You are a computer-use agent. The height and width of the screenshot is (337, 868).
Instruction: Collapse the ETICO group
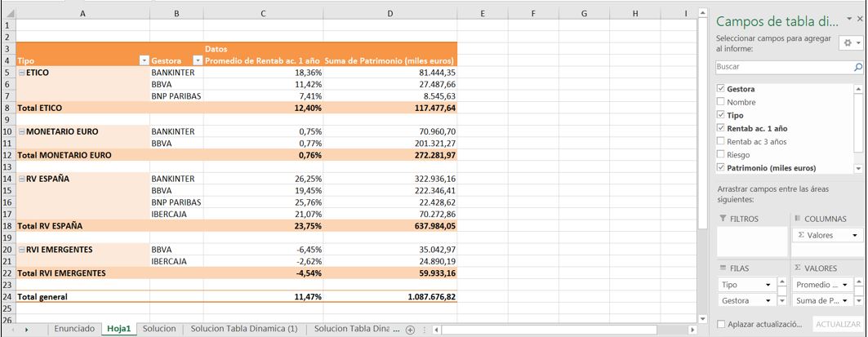click(22, 73)
